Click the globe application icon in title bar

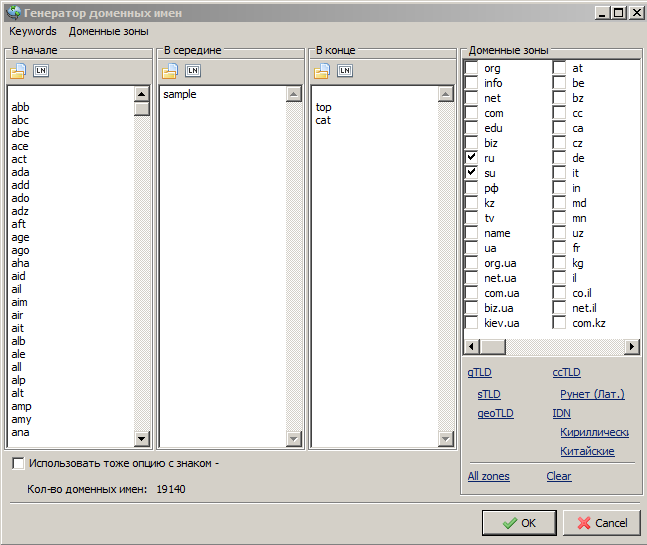(13, 13)
